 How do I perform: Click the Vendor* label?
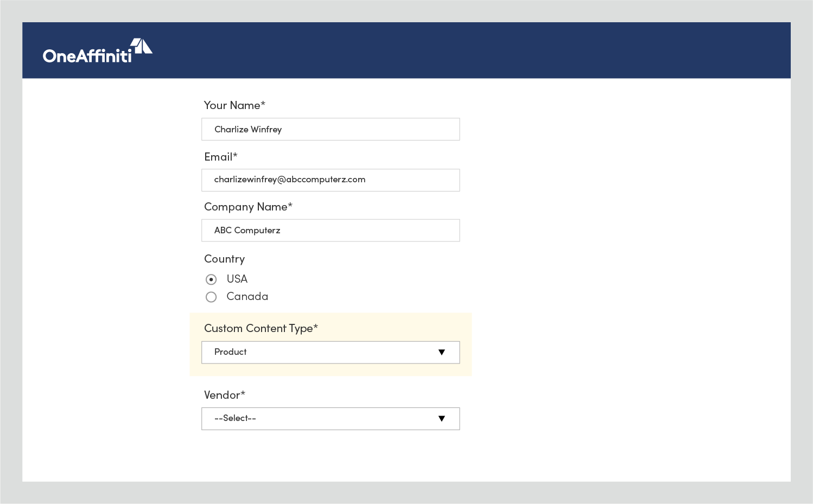pos(225,395)
